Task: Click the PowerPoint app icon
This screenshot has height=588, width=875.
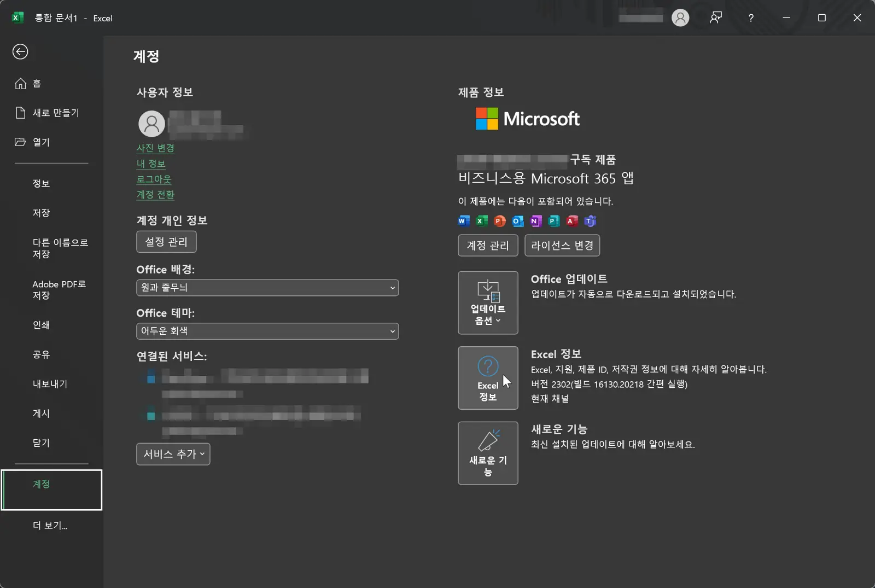Action: [500, 221]
